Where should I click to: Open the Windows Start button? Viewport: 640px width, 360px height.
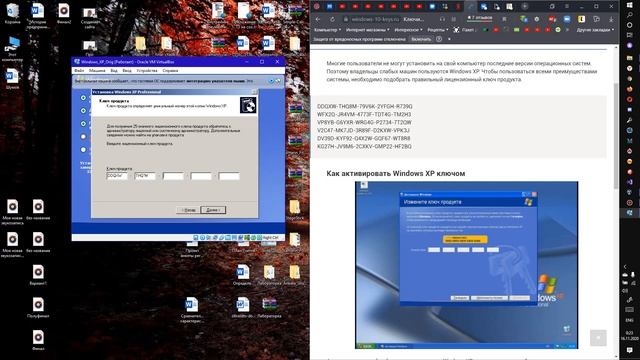[629, 4]
